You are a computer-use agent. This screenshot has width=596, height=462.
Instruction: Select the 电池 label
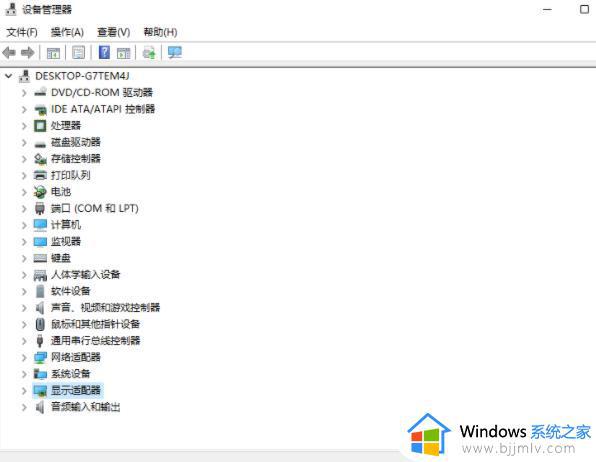coord(61,192)
